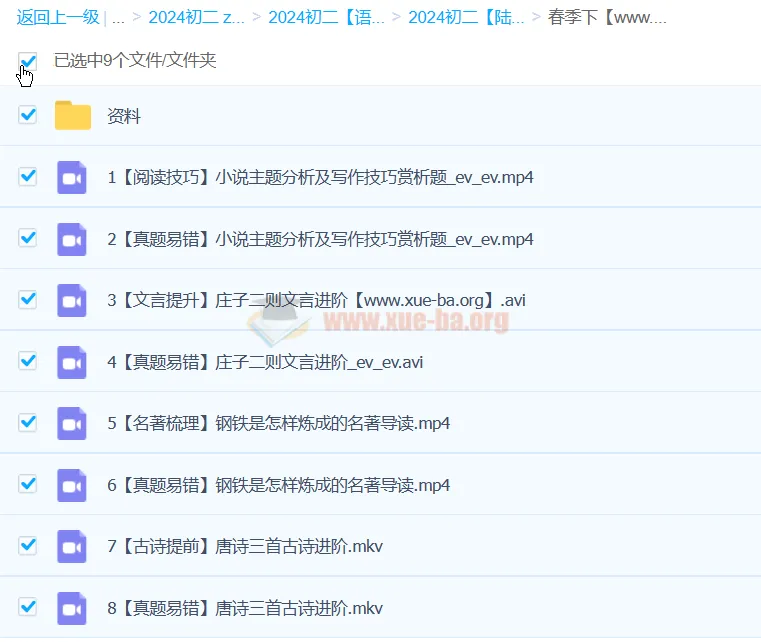The height and width of the screenshot is (642, 761).
Task: Click video icon for file 6 钢铁是怎样炼成的
Action: point(72,485)
